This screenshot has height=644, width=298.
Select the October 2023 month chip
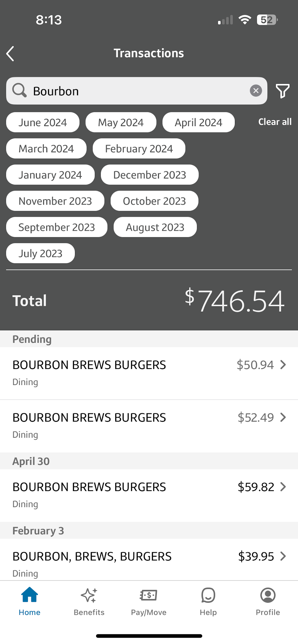154,201
